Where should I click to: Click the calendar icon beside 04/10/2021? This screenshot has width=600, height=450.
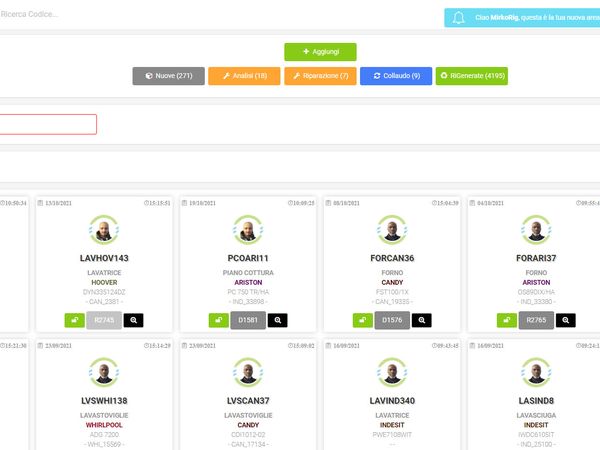coord(472,203)
